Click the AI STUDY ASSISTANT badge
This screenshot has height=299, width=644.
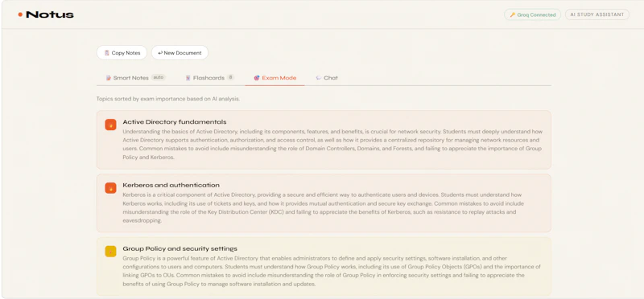tap(597, 14)
